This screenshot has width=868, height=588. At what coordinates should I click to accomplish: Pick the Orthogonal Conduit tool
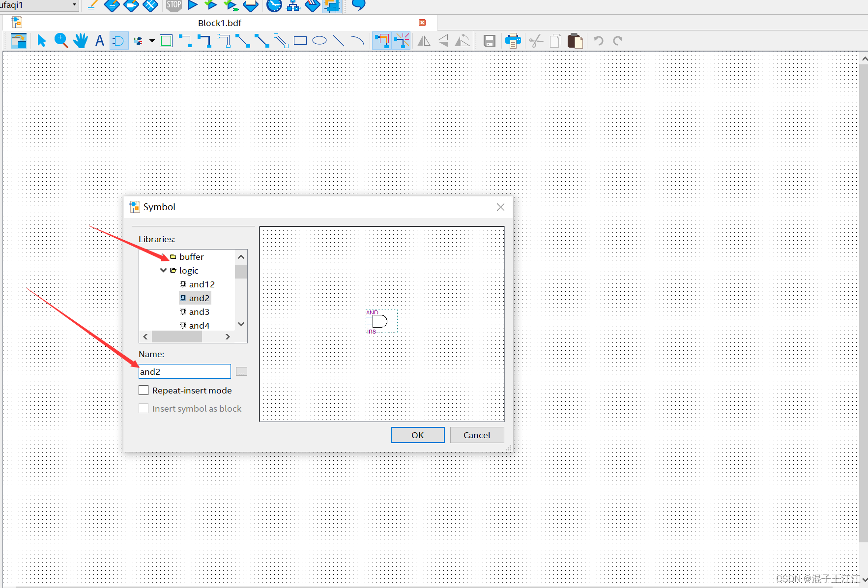pos(224,41)
